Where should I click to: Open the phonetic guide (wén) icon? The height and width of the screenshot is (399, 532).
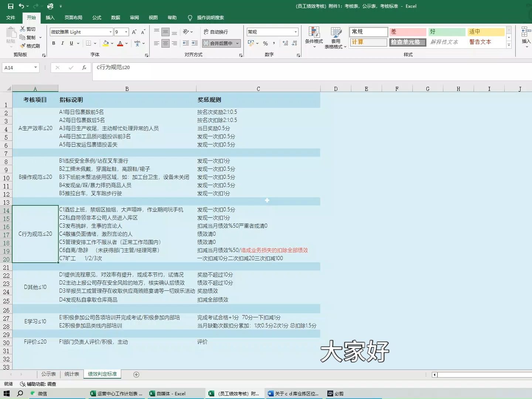coord(137,43)
